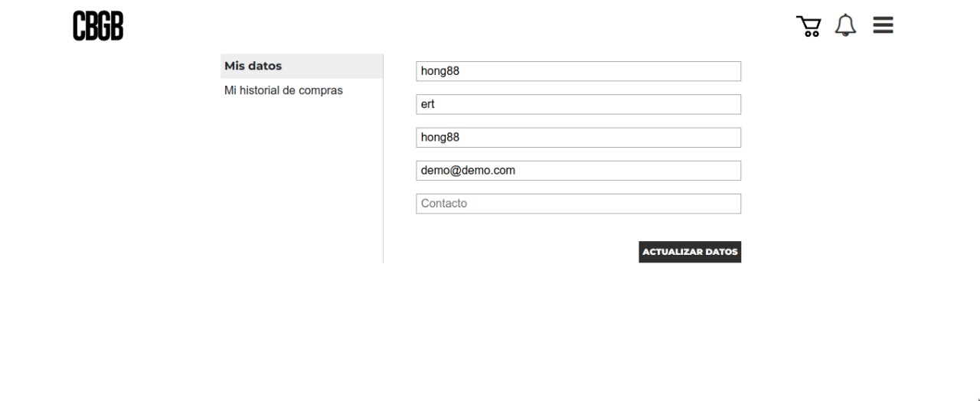
Task: Submit profile changes with Actualizar Datos
Action: (690, 252)
